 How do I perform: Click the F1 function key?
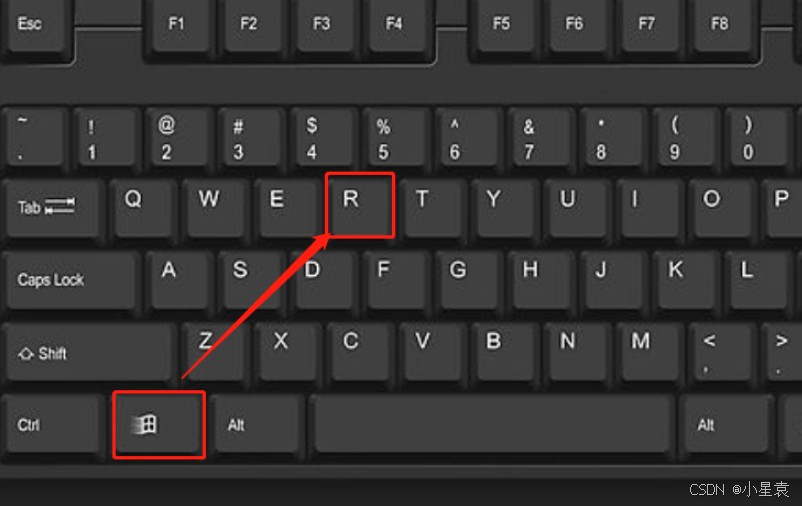(x=179, y=28)
